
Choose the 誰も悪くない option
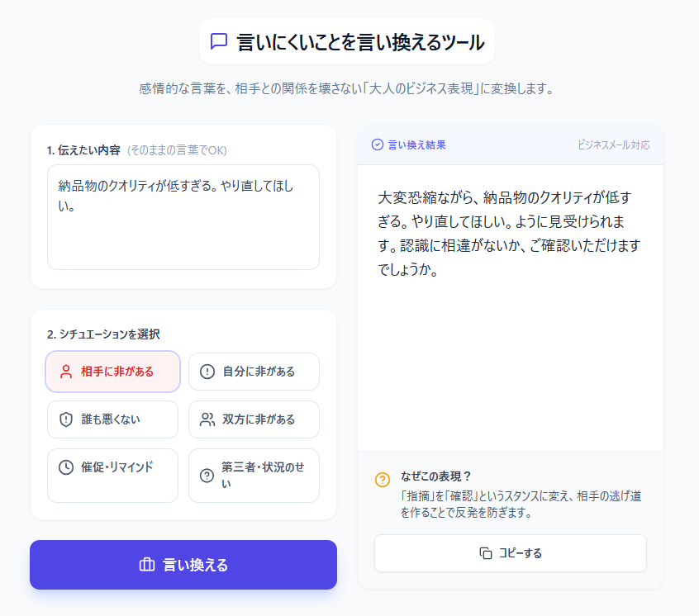point(112,419)
